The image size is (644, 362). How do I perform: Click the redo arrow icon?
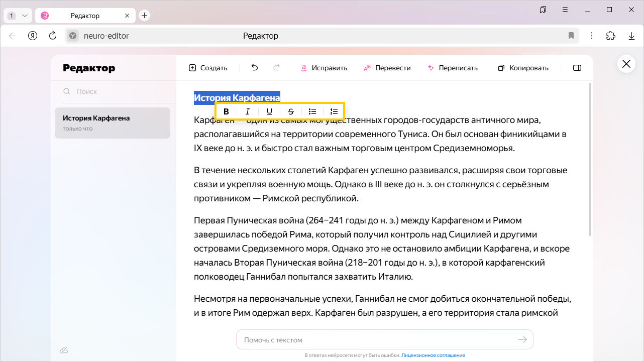pos(276,68)
